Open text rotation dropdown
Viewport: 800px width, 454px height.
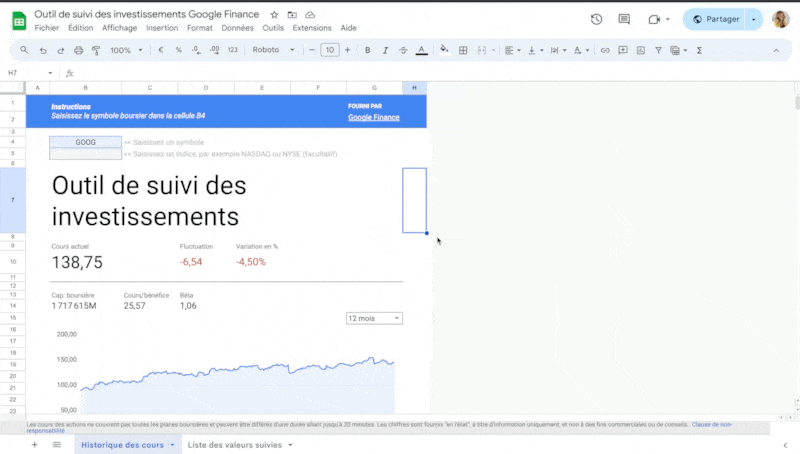click(x=581, y=50)
